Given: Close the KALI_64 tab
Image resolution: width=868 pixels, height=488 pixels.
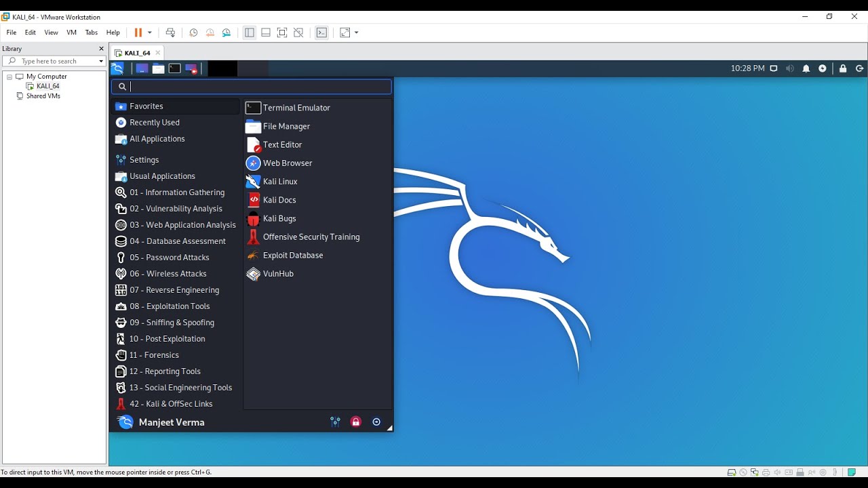Looking at the screenshot, I should pos(158,53).
